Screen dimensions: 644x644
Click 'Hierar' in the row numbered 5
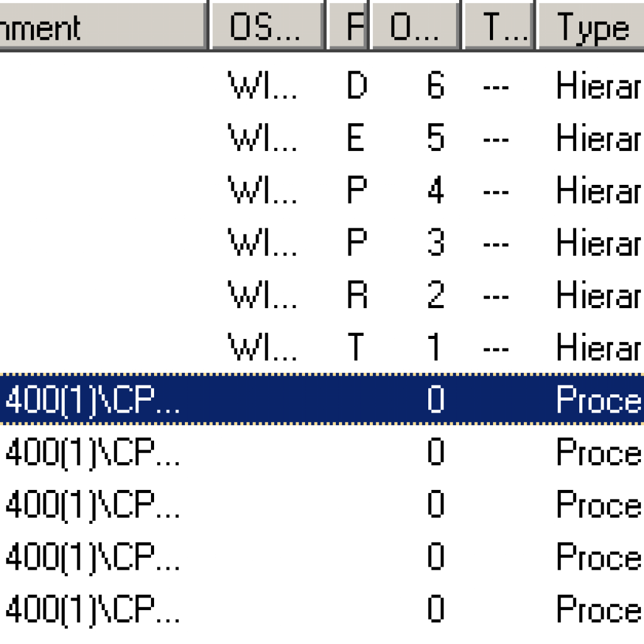pyautogui.click(x=599, y=137)
